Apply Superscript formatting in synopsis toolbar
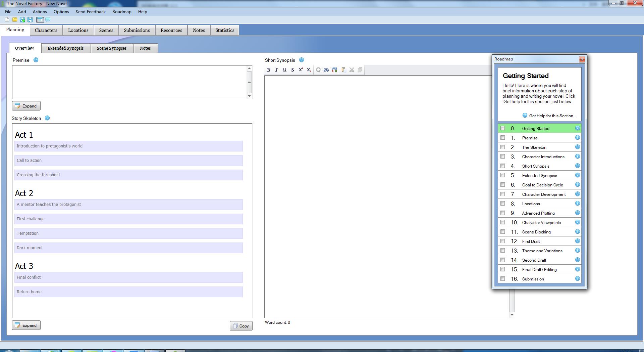The height and width of the screenshot is (352, 644). click(x=301, y=70)
